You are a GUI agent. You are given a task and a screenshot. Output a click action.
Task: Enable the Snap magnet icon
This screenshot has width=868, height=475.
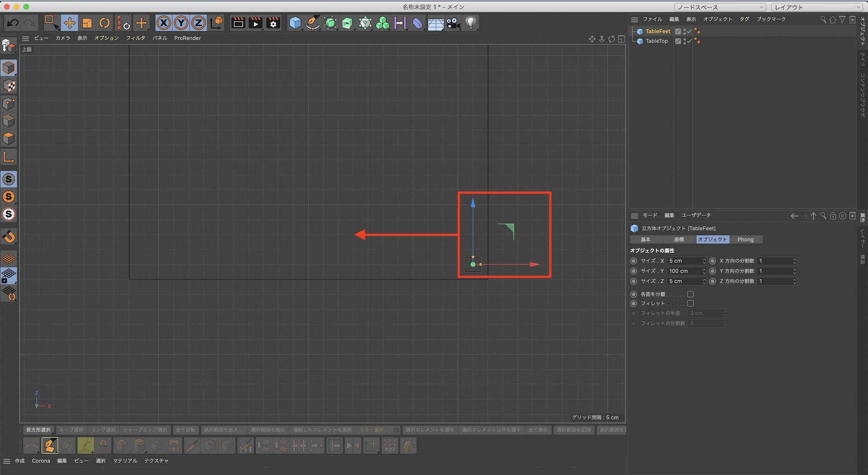coord(9,237)
